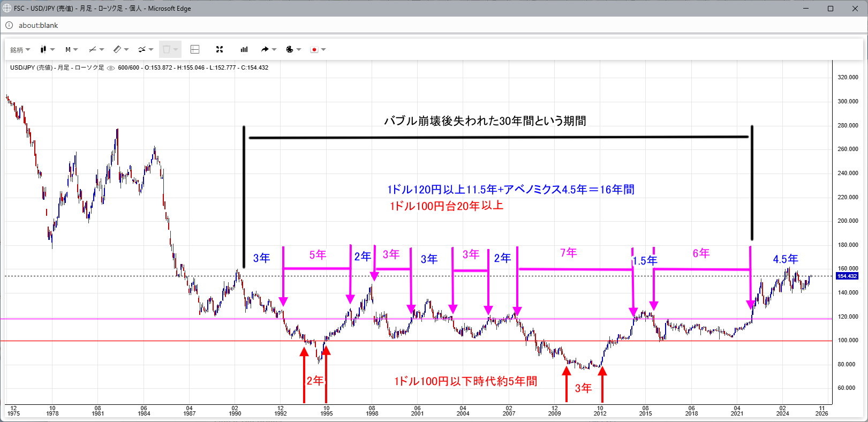
Task: Click the site info icon in address bar
Action: 9,25
